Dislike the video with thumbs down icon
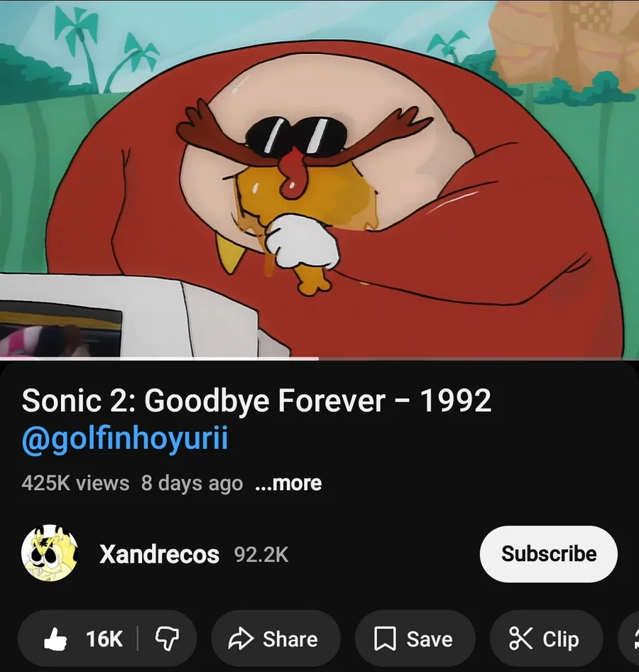The image size is (639, 672). 167,639
